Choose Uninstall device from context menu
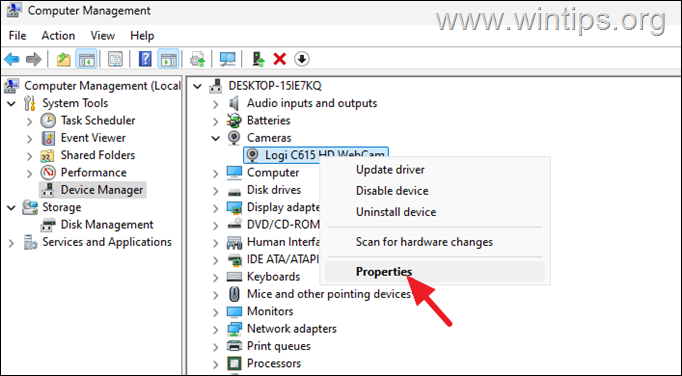The height and width of the screenshot is (376, 682). point(396,212)
